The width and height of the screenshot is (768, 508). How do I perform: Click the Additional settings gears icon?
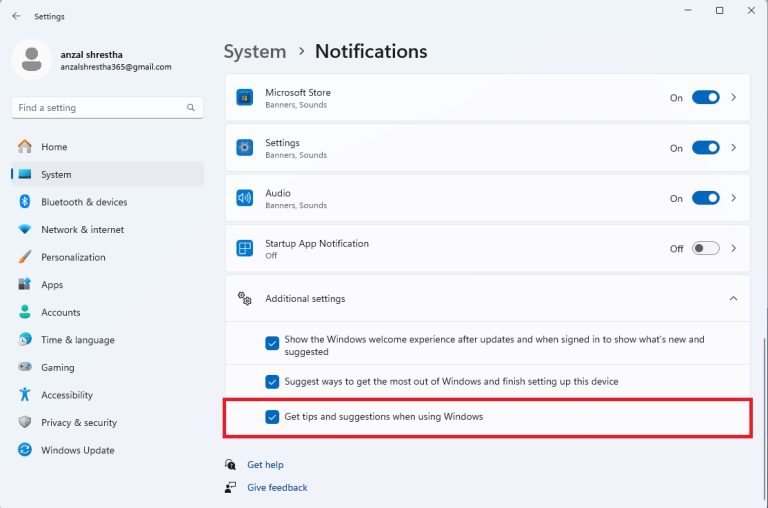pos(244,299)
